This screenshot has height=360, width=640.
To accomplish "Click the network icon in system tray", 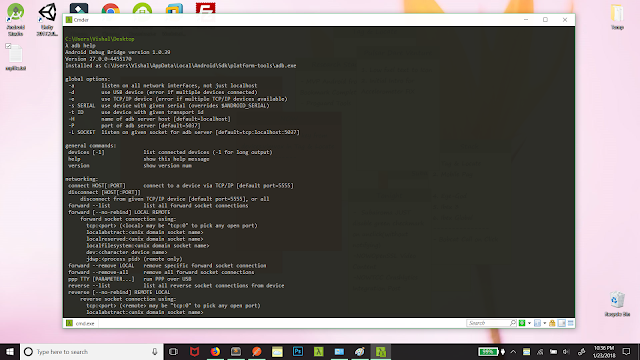I will pos(540,351).
